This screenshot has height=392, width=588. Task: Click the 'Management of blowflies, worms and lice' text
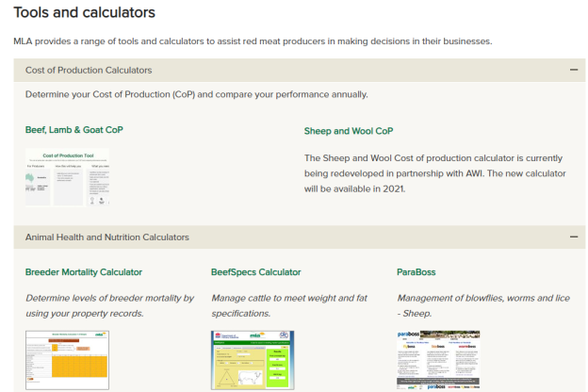(483, 305)
